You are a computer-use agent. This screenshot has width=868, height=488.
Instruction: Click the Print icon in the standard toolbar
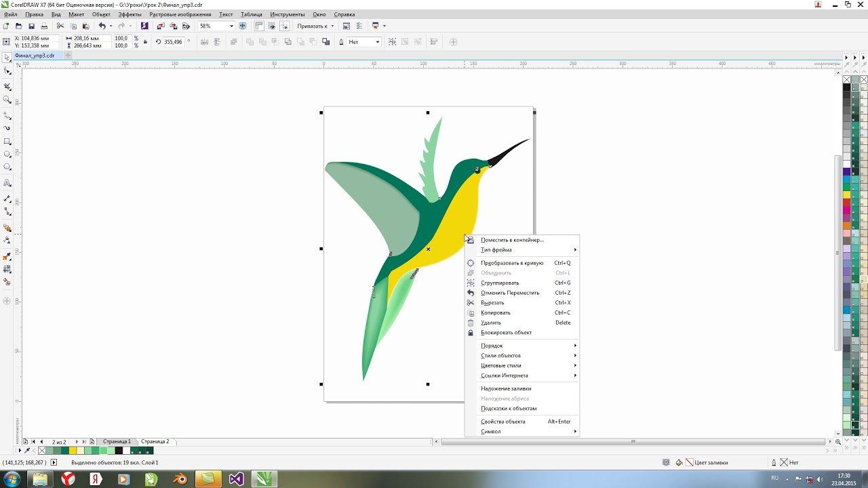coord(44,26)
